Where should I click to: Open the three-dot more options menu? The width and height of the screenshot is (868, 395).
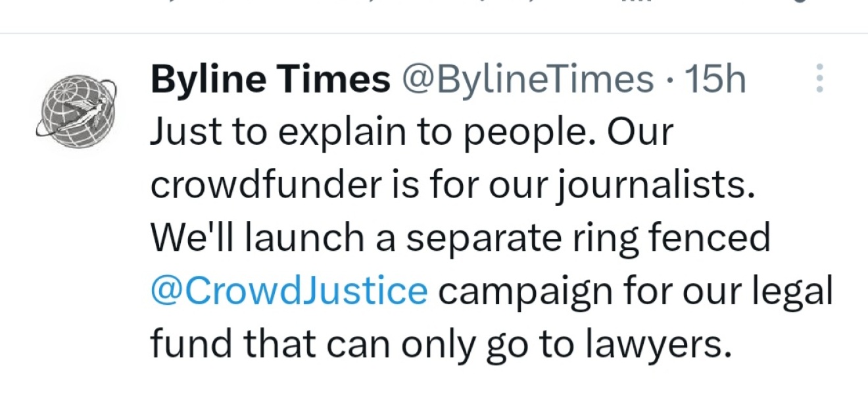tap(819, 78)
